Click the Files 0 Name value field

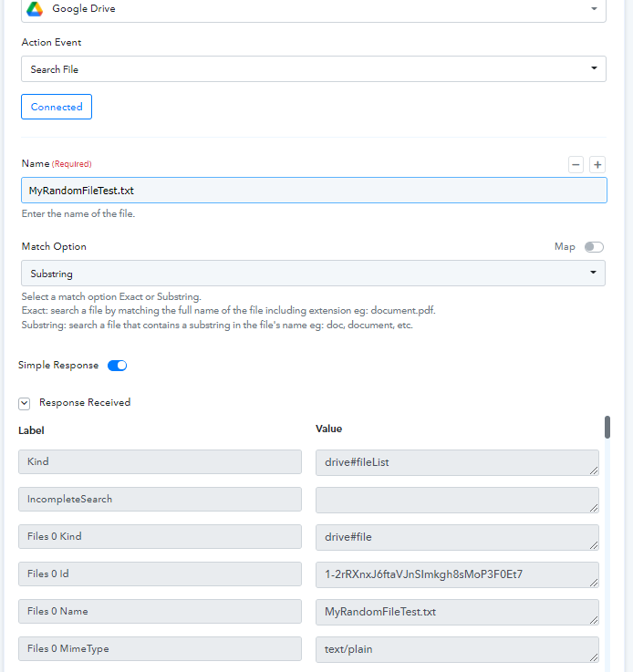pos(457,612)
